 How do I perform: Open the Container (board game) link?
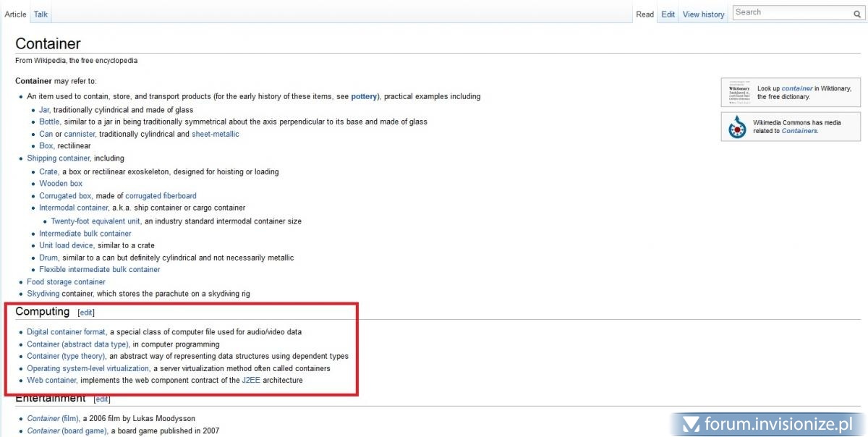click(67, 430)
